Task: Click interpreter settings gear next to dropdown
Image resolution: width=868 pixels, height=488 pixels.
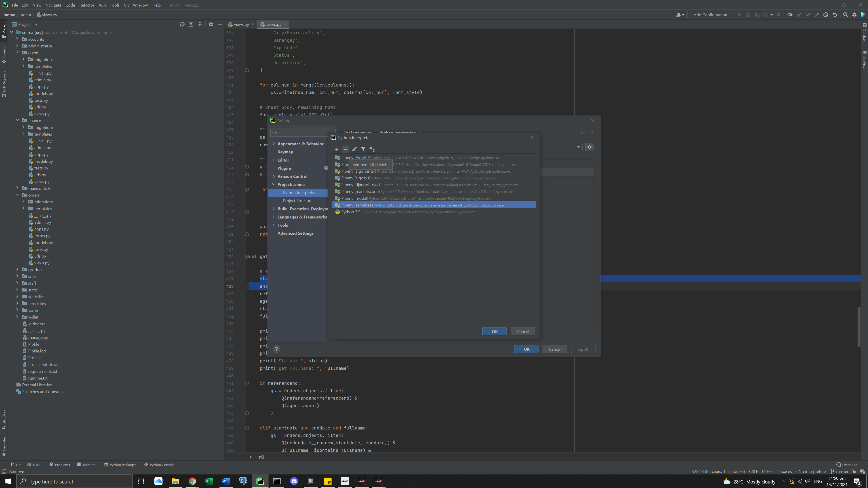Action: pos(589,147)
